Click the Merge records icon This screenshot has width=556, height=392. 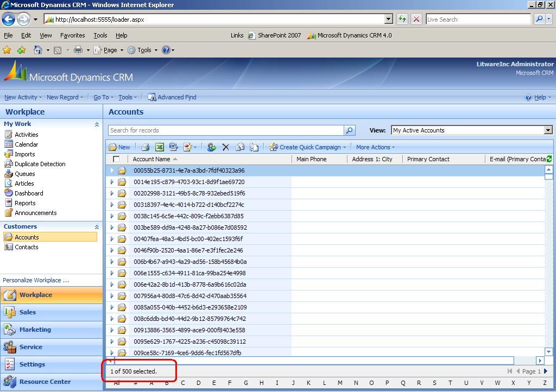(x=254, y=147)
